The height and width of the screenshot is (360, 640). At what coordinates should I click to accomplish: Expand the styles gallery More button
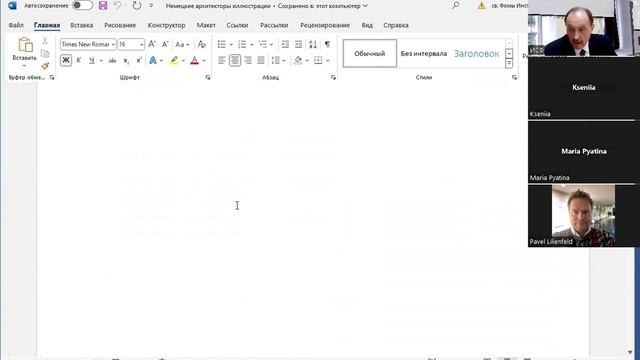coord(509,63)
